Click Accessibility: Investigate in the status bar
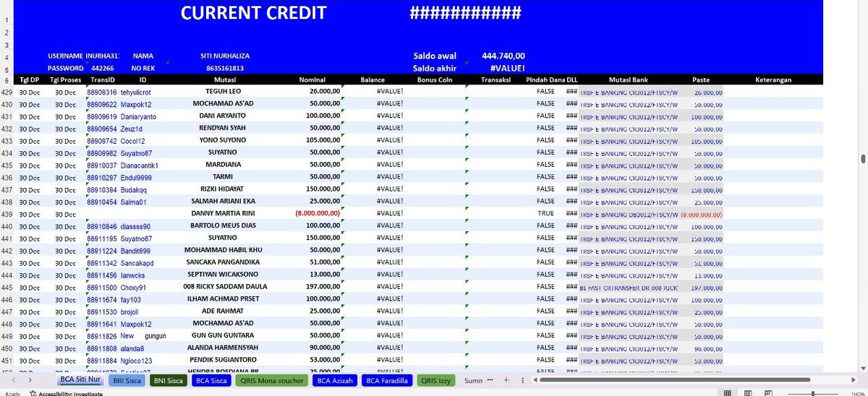The image size is (868, 396). 66,393
